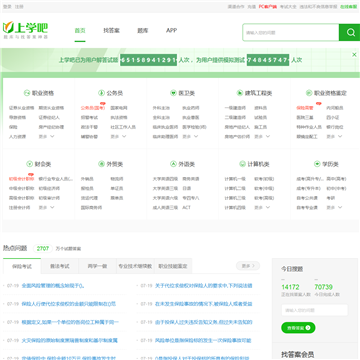360x360 pixels.
Task: Open 更多 button beside hot question tabs
Action: click(248, 266)
